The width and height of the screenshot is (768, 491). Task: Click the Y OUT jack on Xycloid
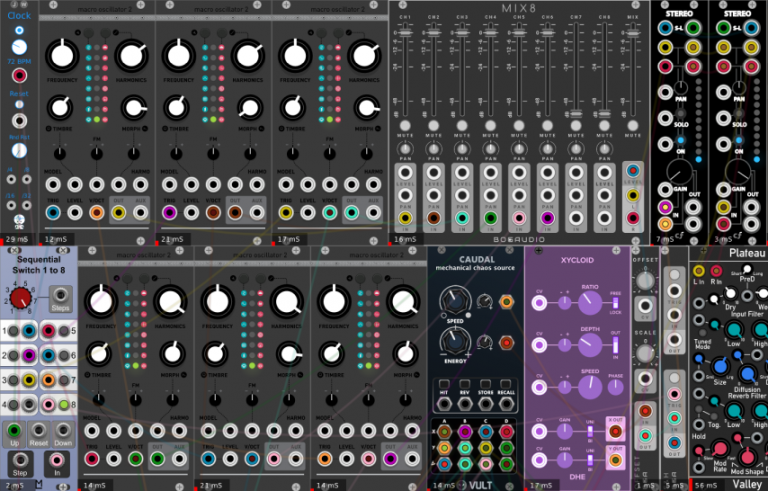615,460
